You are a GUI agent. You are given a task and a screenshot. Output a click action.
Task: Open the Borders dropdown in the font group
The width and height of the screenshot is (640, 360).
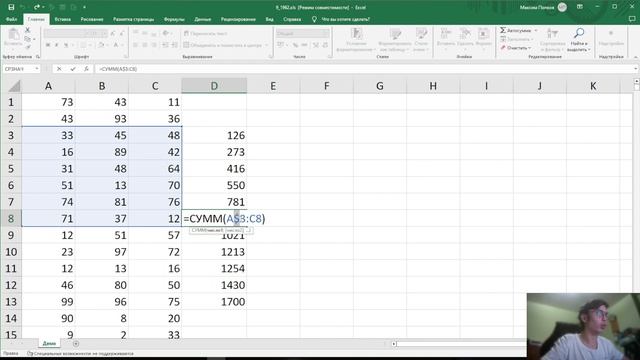click(90, 45)
